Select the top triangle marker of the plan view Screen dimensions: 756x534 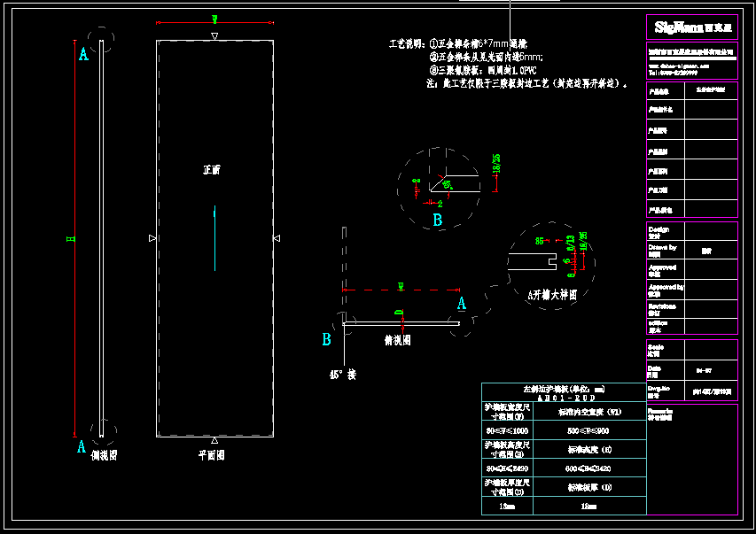[x=214, y=36]
